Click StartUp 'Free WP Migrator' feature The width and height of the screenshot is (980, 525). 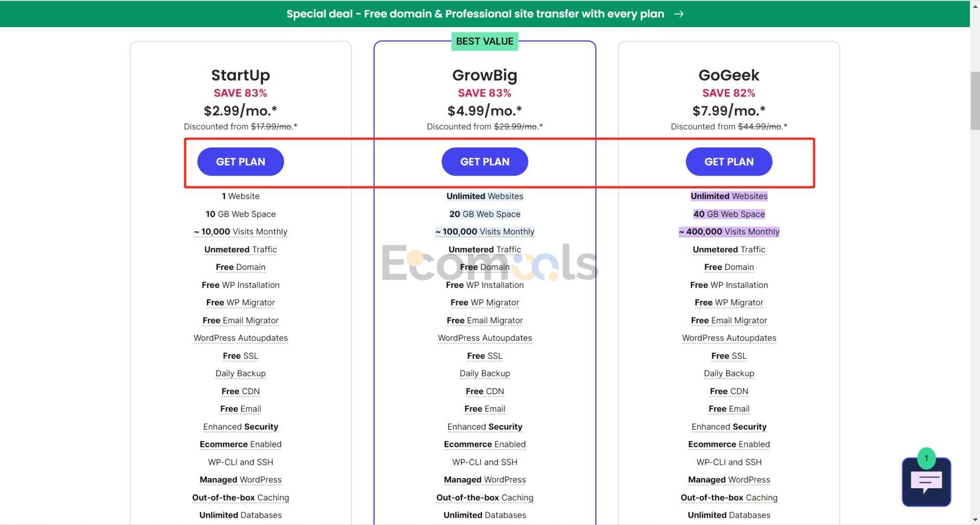point(240,303)
